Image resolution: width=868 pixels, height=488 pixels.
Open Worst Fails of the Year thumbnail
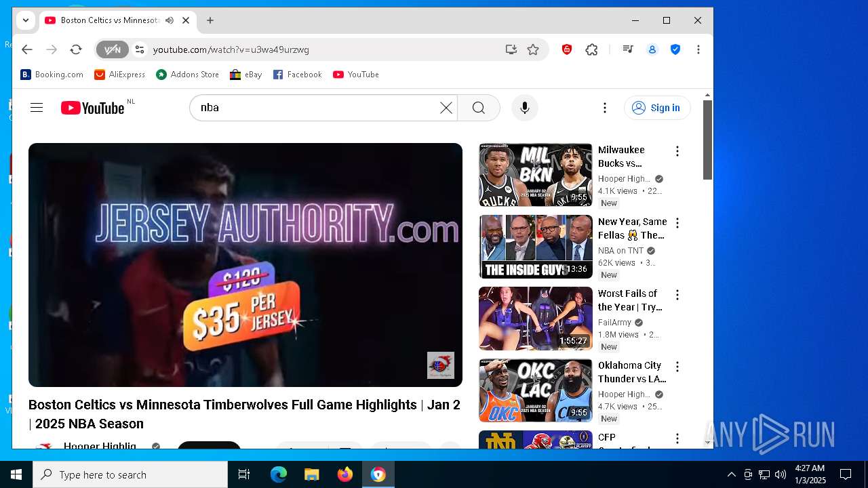[536, 319]
